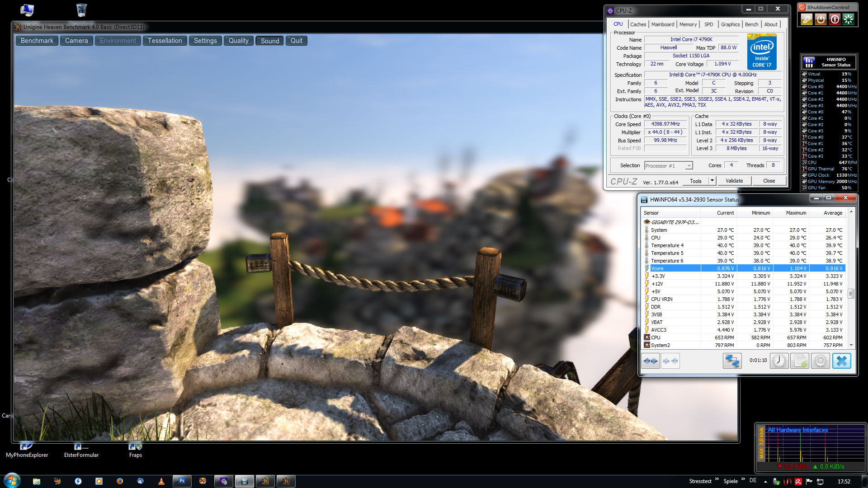The width and height of the screenshot is (868, 488).
Task: Click the HWiNFO clock reset timer icon
Action: click(779, 361)
